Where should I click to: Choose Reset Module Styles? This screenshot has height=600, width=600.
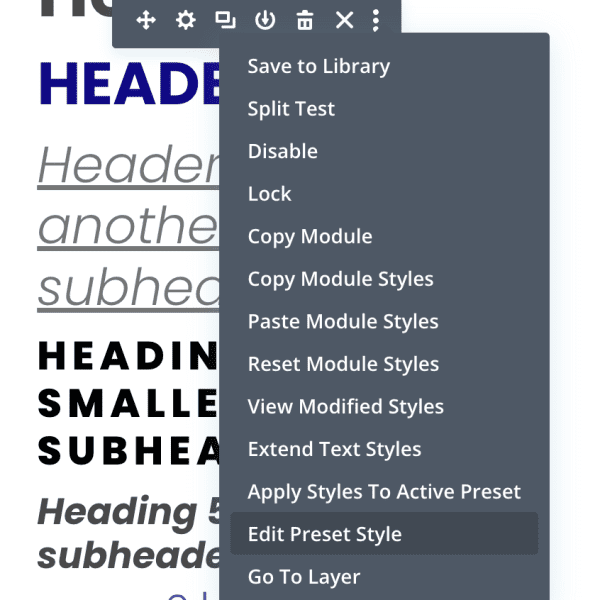point(343,364)
